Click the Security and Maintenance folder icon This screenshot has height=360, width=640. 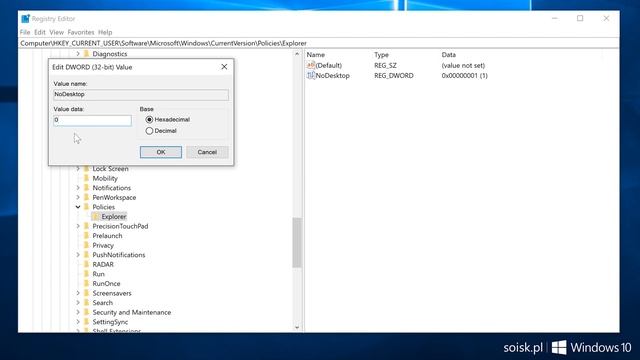click(x=87, y=312)
